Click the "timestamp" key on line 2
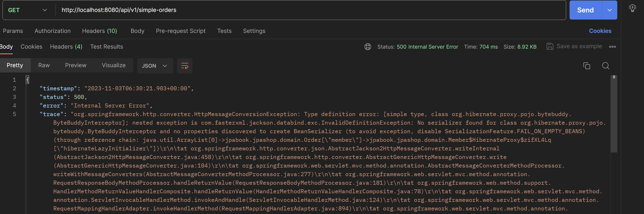Viewport: 644px width, 214px height. point(58,88)
